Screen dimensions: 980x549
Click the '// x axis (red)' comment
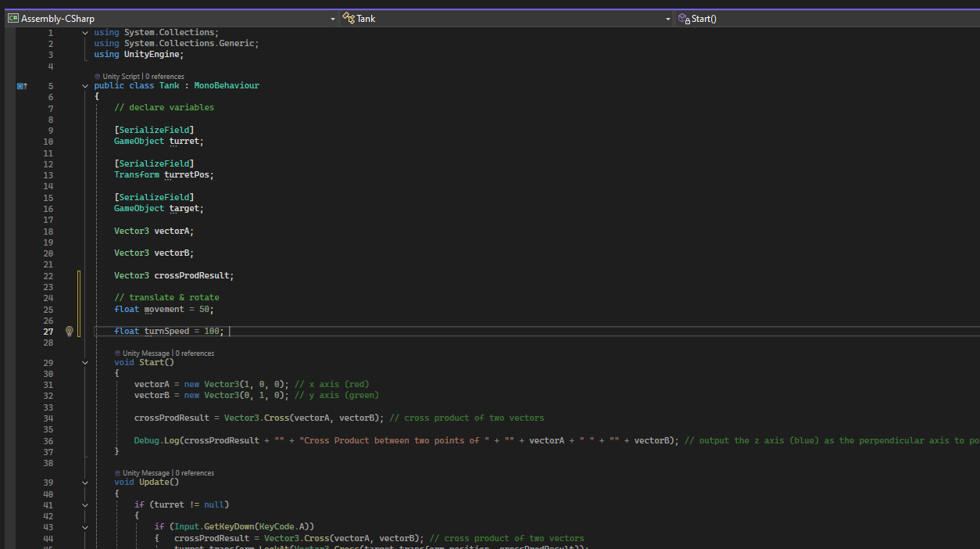click(331, 384)
